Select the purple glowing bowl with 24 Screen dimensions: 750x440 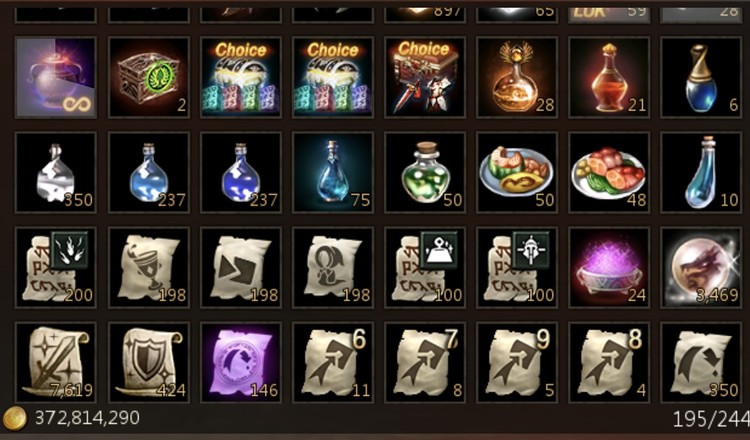[609, 267]
